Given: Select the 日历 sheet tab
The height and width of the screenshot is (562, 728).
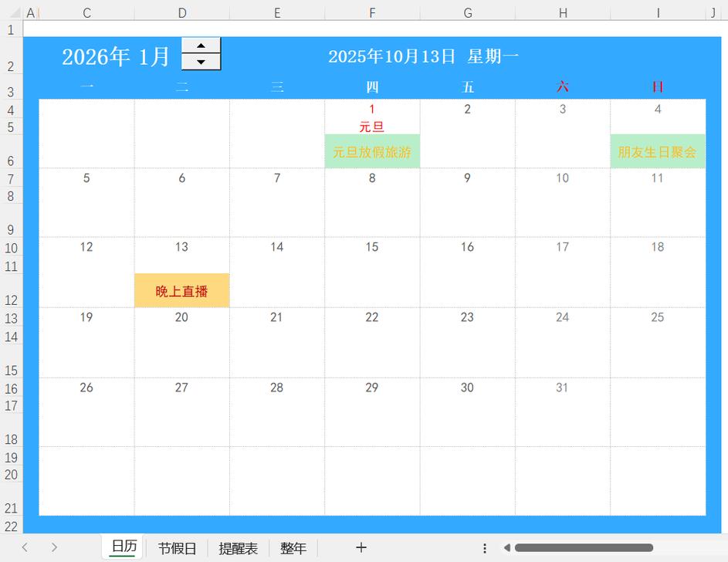Looking at the screenshot, I should pos(122,547).
